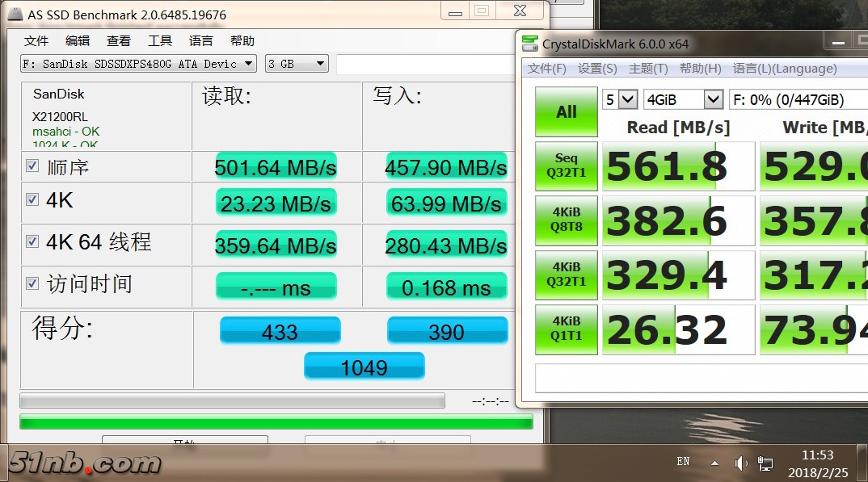Maximize the AS SSD Benchmark window
Viewport: 868px width, 482px height.
[482, 10]
